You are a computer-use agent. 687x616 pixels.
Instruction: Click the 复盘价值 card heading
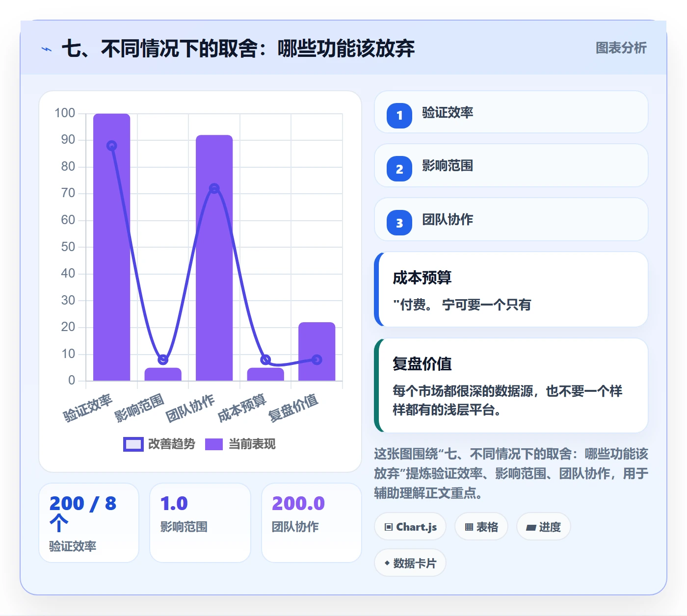(x=422, y=364)
